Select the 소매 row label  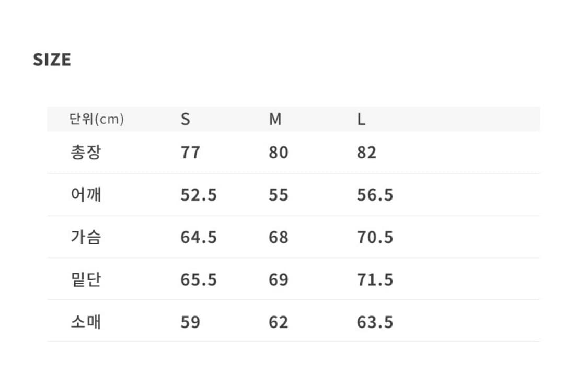pos(86,322)
